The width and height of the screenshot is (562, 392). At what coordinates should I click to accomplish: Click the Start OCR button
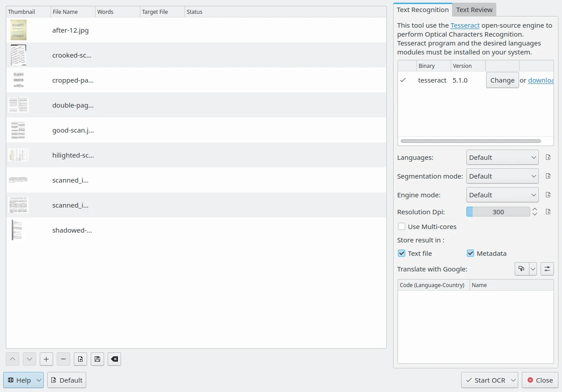pos(485,380)
